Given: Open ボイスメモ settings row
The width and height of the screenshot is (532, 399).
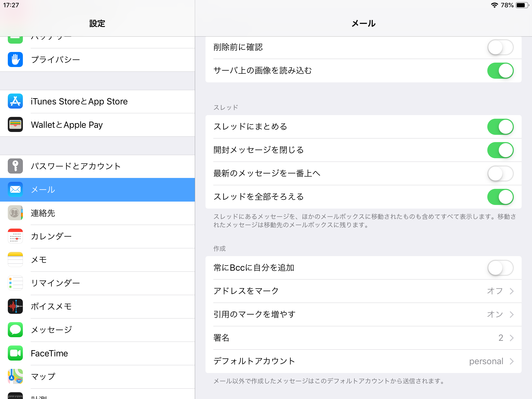Looking at the screenshot, I should click(x=97, y=307).
